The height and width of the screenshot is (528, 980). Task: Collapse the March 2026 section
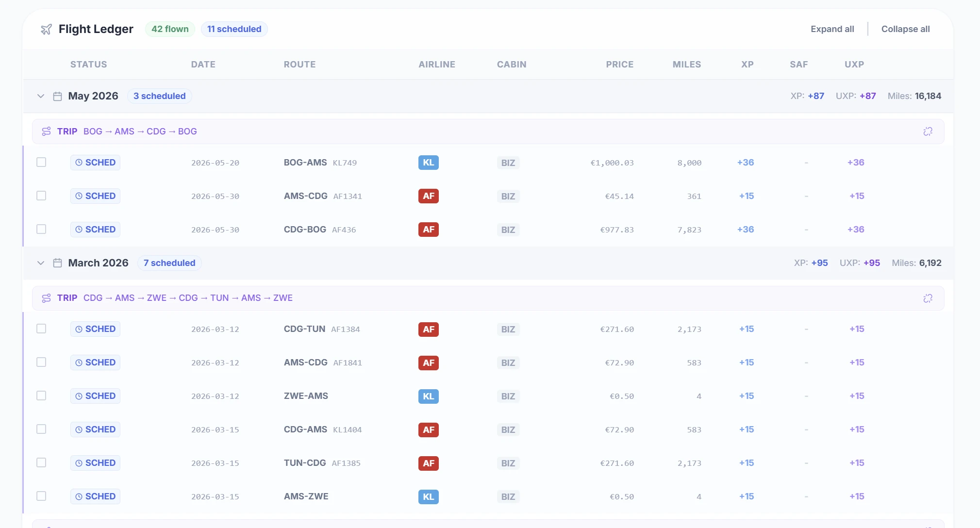click(x=40, y=263)
